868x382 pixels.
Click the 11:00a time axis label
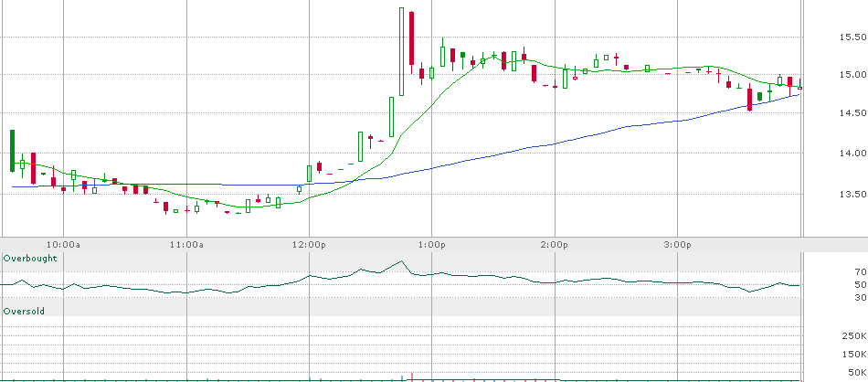pyautogui.click(x=186, y=244)
